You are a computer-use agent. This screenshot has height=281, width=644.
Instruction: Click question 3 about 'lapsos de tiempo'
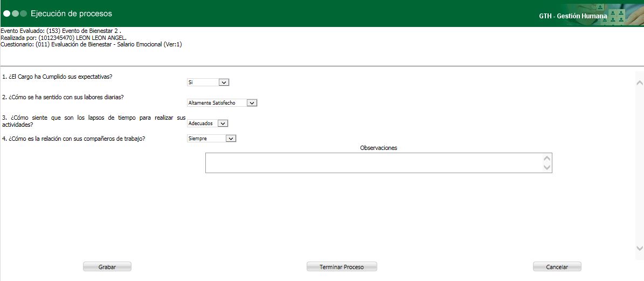tap(94, 121)
